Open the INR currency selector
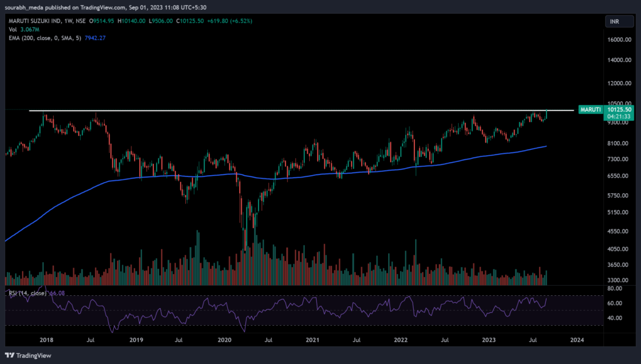This screenshot has width=641, height=364. click(619, 22)
